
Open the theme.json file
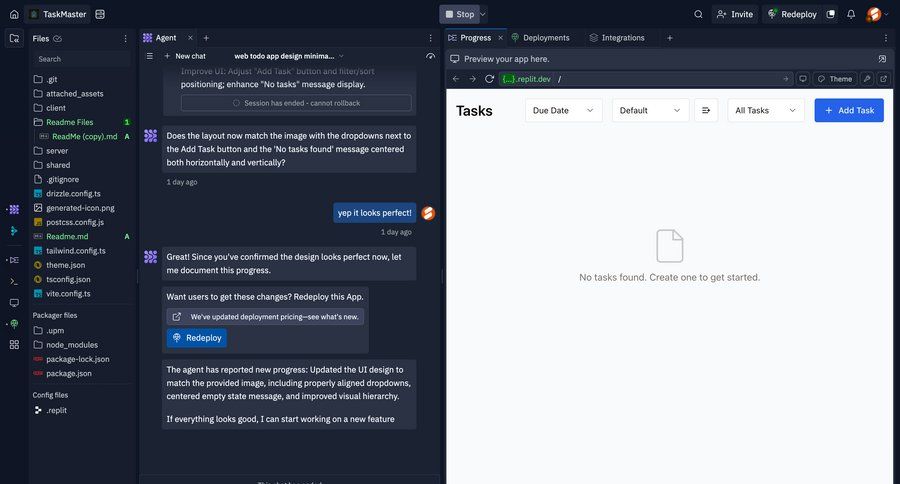(65, 265)
